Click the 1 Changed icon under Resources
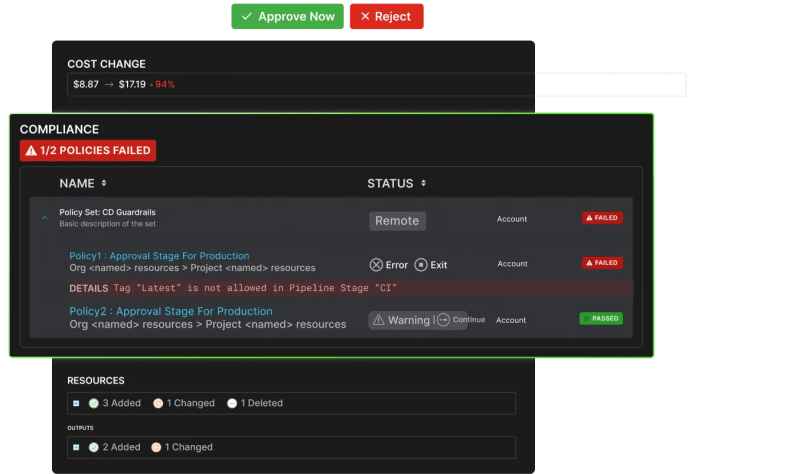 [x=158, y=403]
